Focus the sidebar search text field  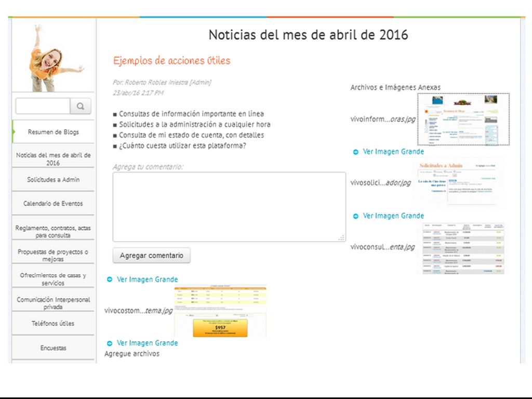[43, 106]
